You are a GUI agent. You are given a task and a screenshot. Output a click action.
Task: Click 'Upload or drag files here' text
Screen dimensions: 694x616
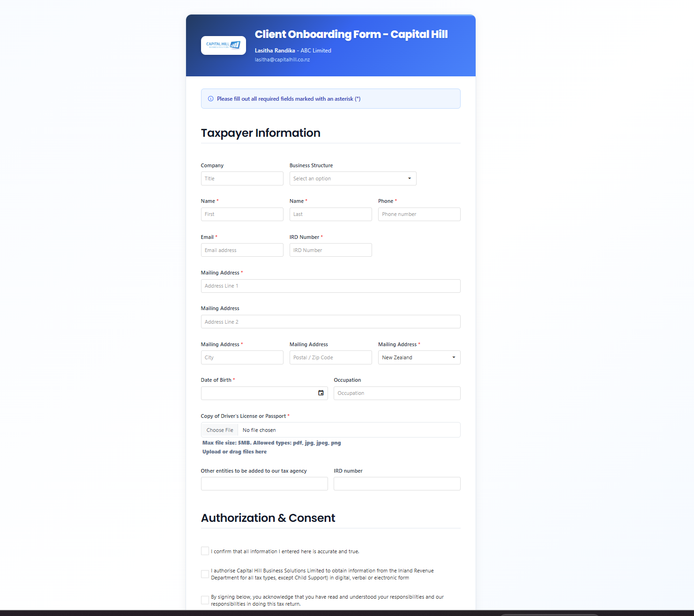[234, 452]
